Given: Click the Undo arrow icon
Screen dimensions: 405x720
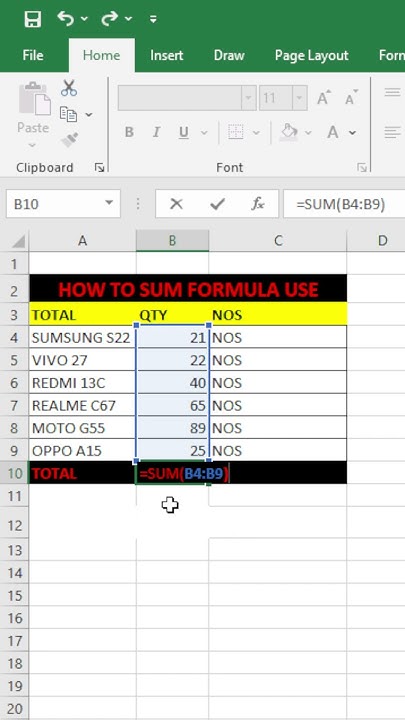Looking at the screenshot, I should [67, 18].
